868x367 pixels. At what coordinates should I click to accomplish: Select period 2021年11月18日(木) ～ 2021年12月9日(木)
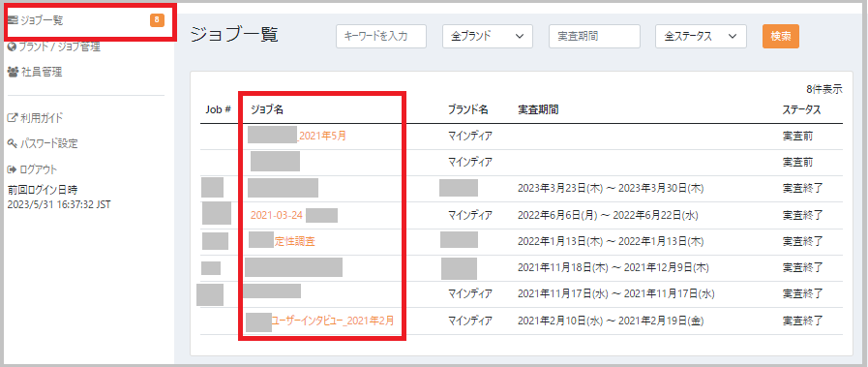click(x=614, y=268)
